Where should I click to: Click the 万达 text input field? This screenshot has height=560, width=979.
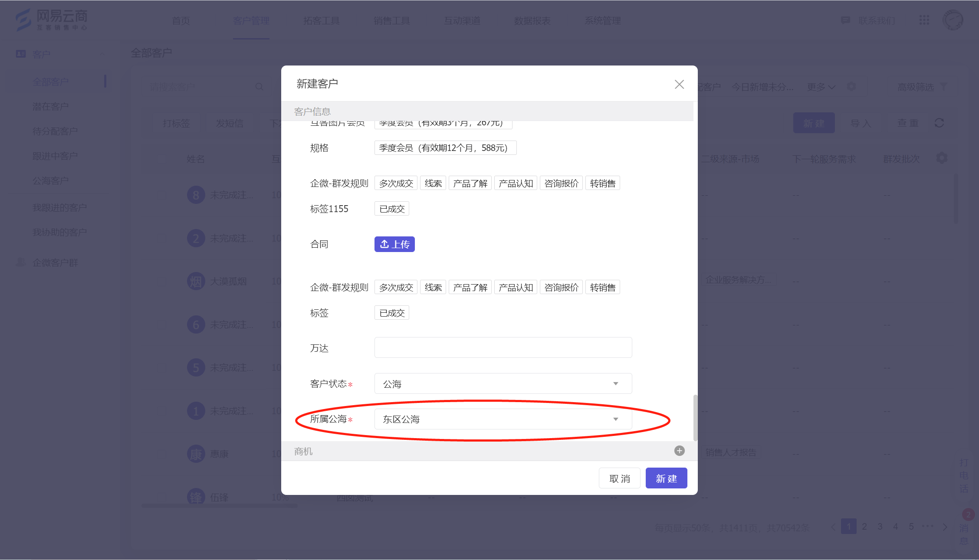503,347
